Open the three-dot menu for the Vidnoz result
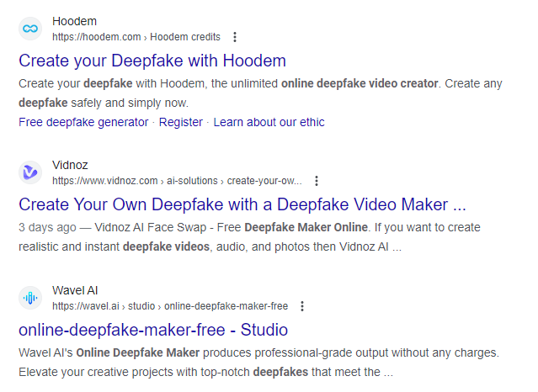 [x=317, y=181]
